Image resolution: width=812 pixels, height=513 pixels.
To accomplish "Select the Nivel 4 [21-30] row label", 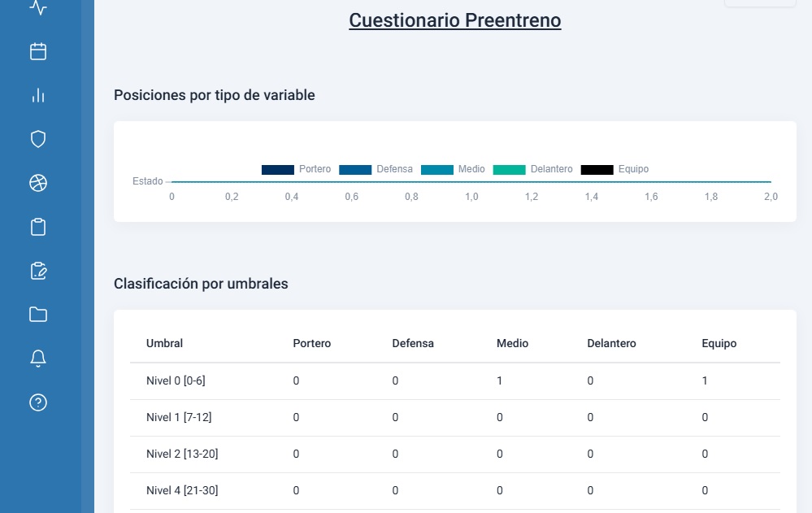I will coord(182,490).
